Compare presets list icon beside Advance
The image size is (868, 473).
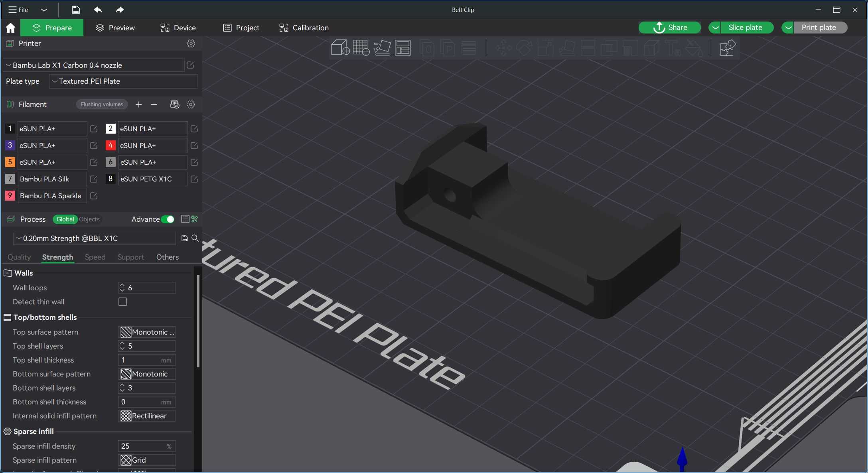[x=185, y=219]
